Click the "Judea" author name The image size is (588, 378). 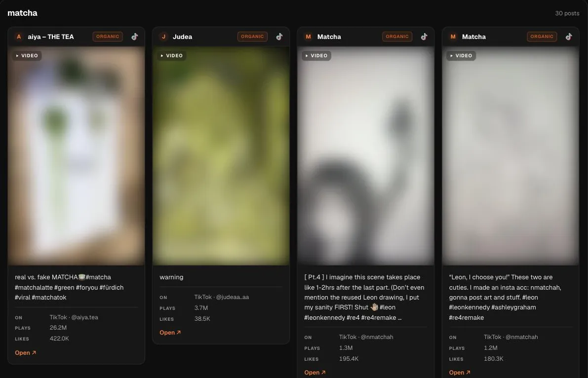pyautogui.click(x=182, y=37)
